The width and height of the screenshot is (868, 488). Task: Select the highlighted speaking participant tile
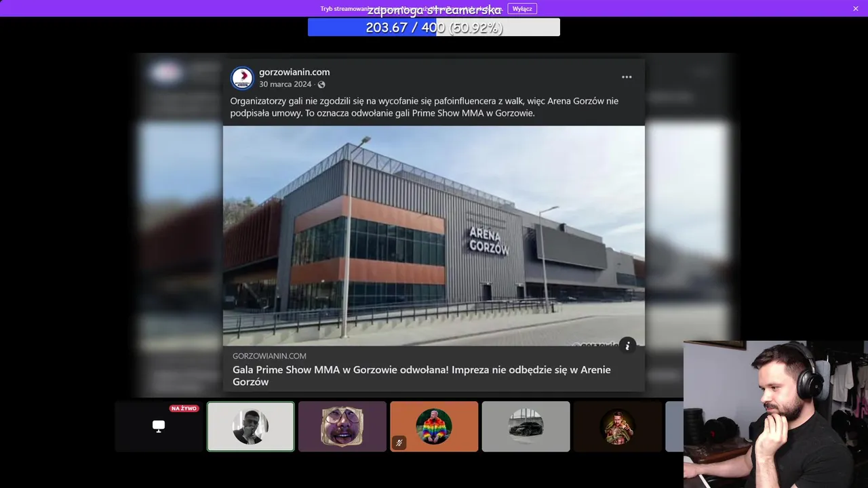tap(251, 426)
